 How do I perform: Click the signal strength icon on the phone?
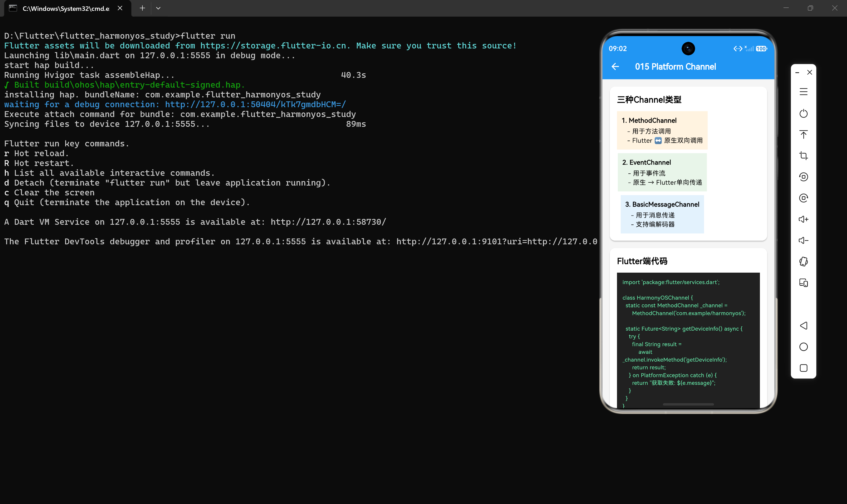(749, 48)
